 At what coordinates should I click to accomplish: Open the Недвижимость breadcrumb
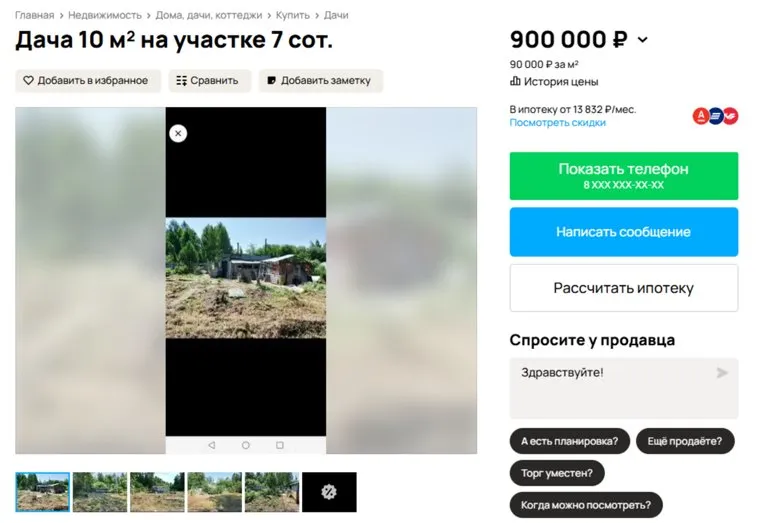[105, 15]
